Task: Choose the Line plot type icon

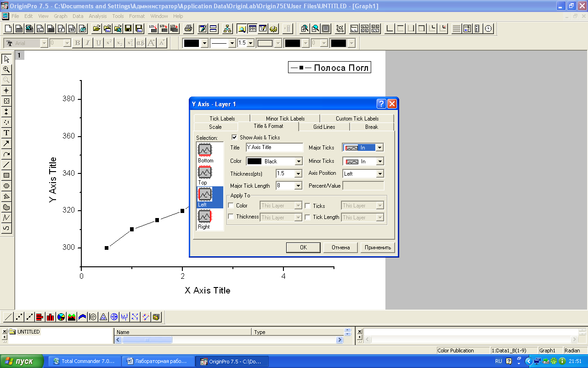Action: coord(8,317)
